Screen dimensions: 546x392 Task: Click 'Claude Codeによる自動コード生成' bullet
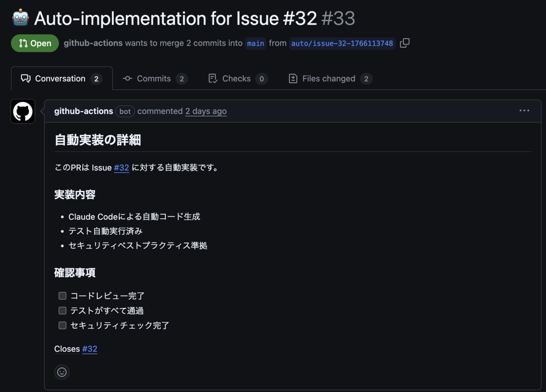(x=134, y=216)
